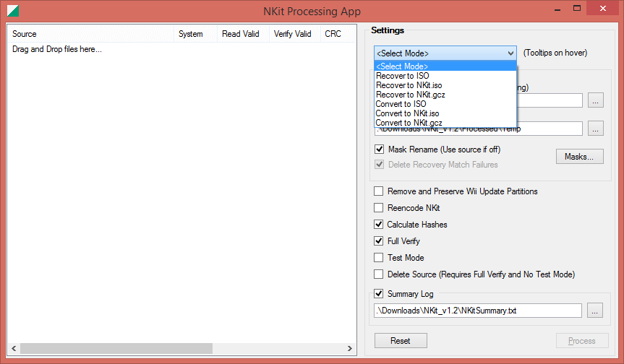Click the Process button
This screenshot has width=624, height=364.
point(582,341)
